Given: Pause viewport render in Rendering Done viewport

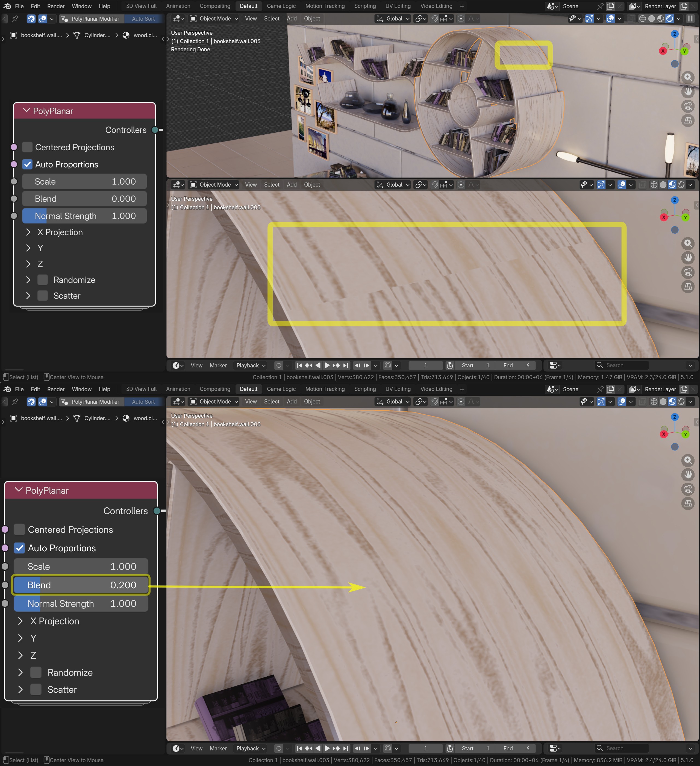Looking at the screenshot, I should point(690,19).
